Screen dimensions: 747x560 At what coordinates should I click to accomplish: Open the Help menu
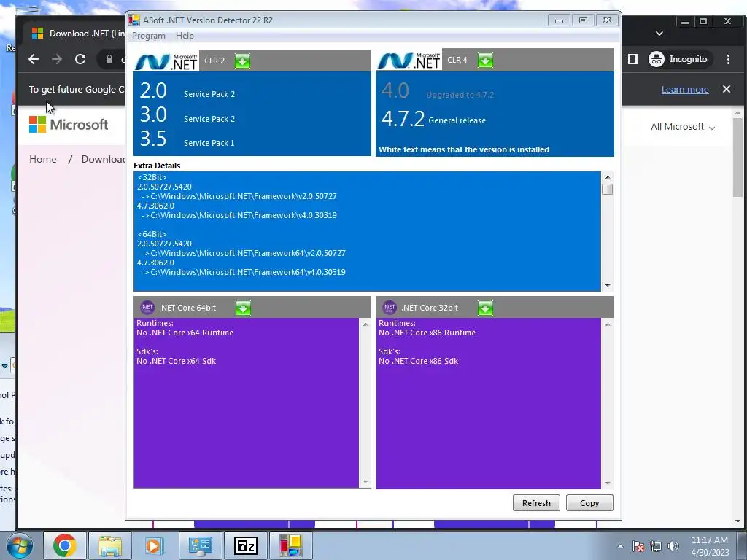pos(185,36)
